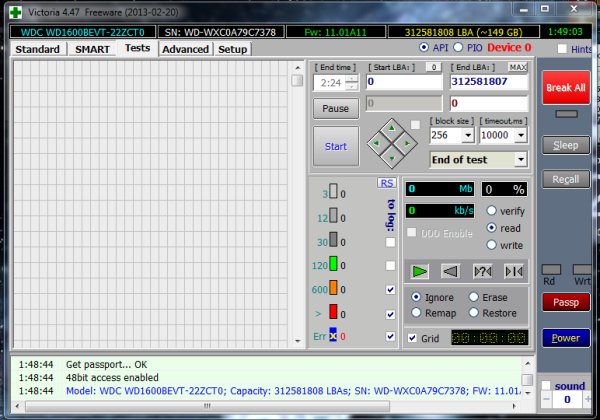Click the green 120 ms block indicator
Screen dimensions: 600x420
coord(333,264)
